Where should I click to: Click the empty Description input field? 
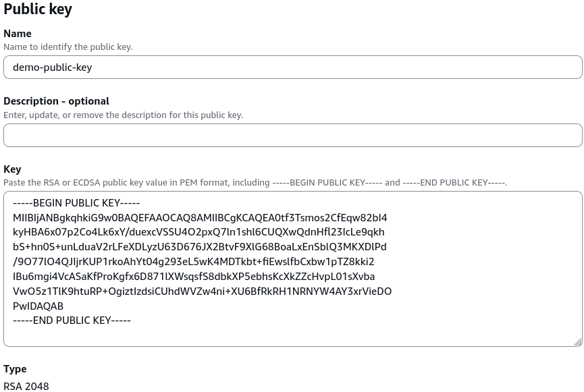[x=293, y=135]
